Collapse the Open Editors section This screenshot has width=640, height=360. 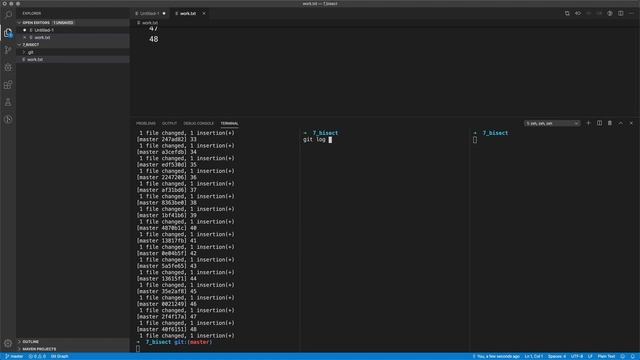coord(19,23)
